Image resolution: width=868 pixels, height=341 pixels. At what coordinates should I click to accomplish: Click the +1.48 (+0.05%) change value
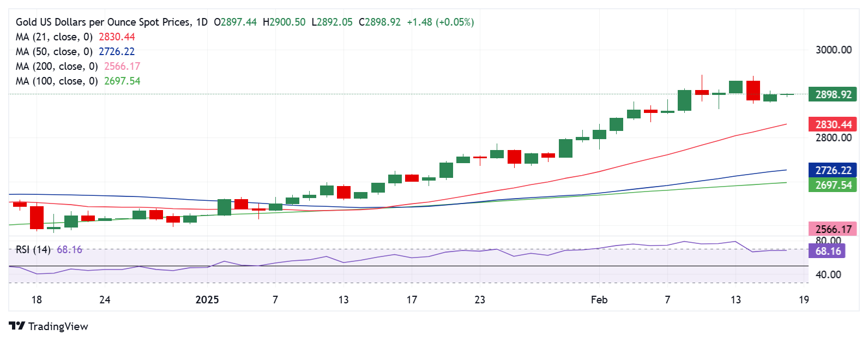click(x=440, y=22)
